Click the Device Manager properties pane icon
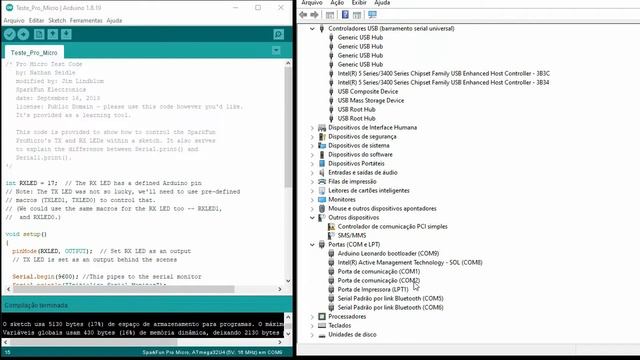This screenshot has height=360, width=640. pyautogui.click(x=330, y=15)
